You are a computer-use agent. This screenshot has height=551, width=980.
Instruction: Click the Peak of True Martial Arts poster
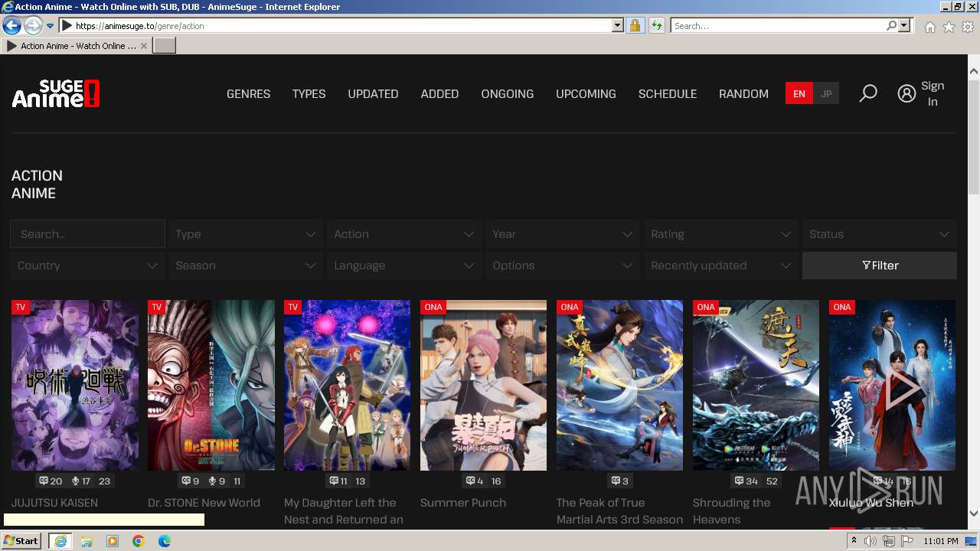[x=620, y=385]
